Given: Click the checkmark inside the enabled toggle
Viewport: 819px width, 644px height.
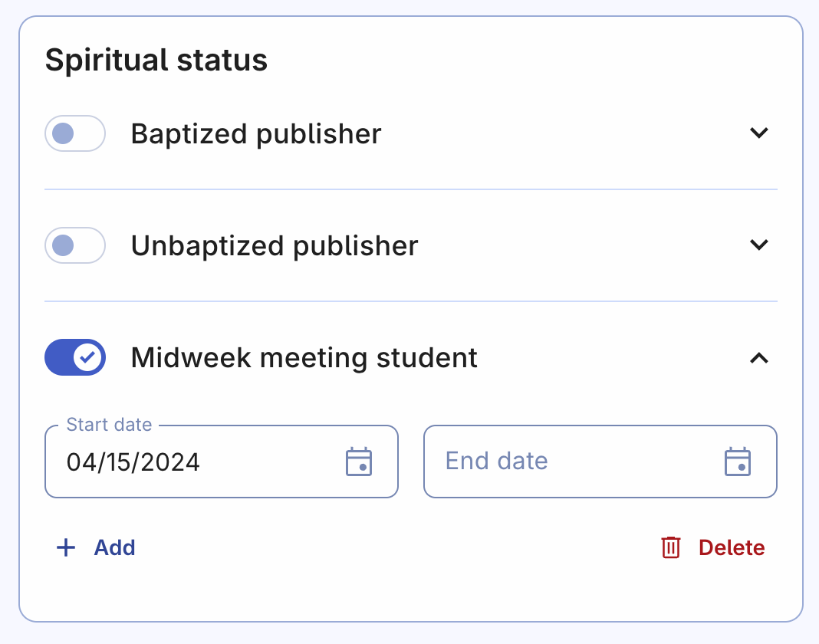Looking at the screenshot, I should point(87,357).
